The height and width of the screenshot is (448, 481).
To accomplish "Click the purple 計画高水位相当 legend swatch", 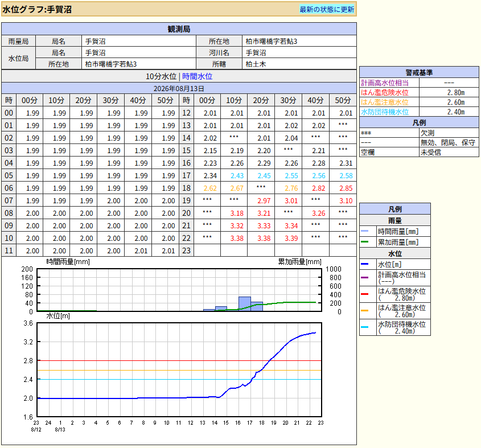I will [x=365, y=277].
